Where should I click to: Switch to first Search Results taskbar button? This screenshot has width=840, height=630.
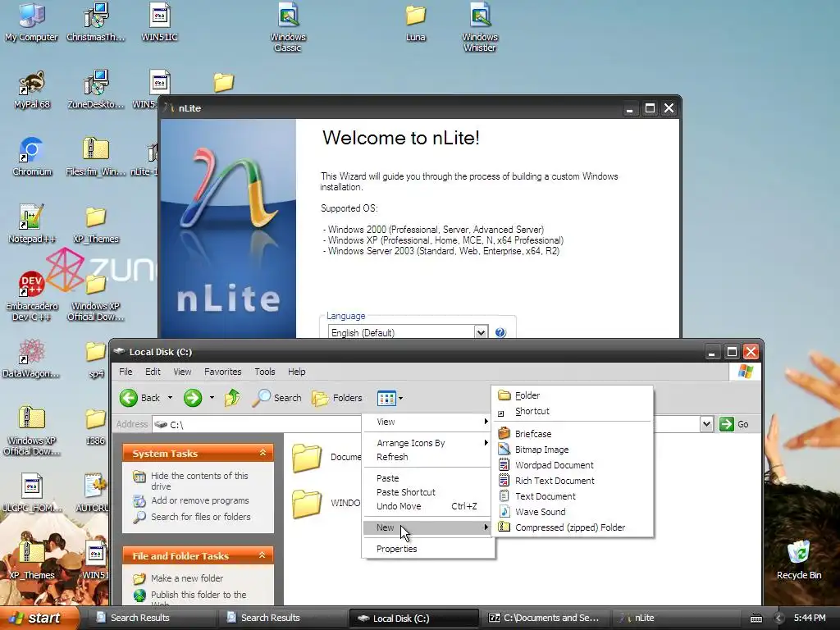pyautogui.click(x=150, y=618)
